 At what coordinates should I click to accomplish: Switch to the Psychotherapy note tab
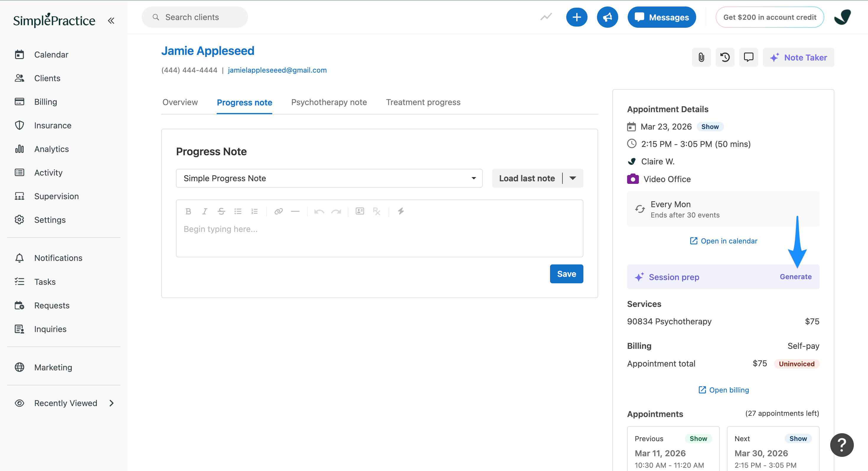click(x=329, y=102)
